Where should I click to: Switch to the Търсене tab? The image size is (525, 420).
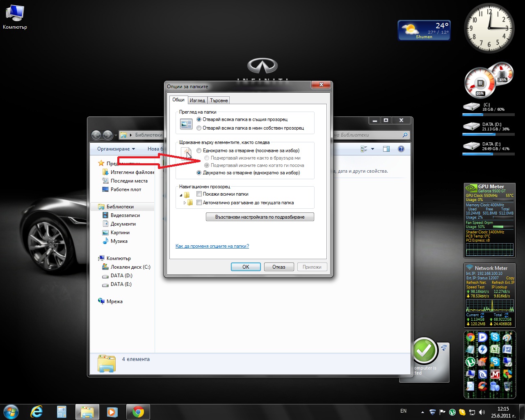219,100
